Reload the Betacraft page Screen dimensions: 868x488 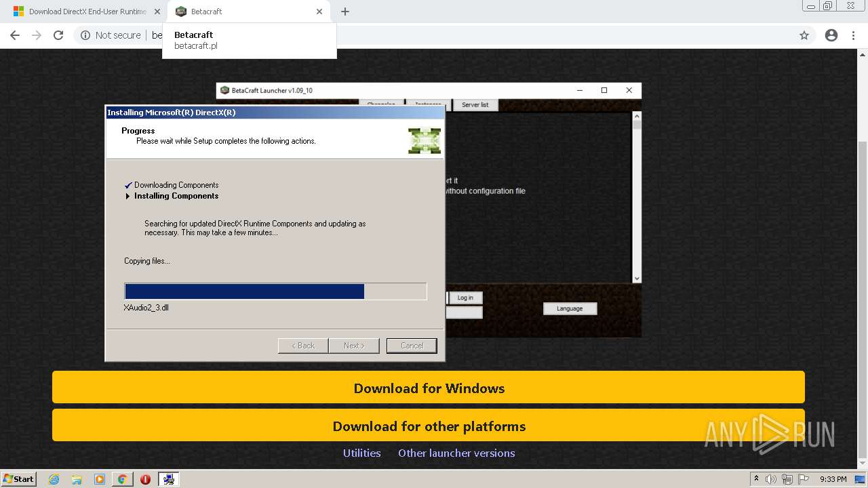58,35
